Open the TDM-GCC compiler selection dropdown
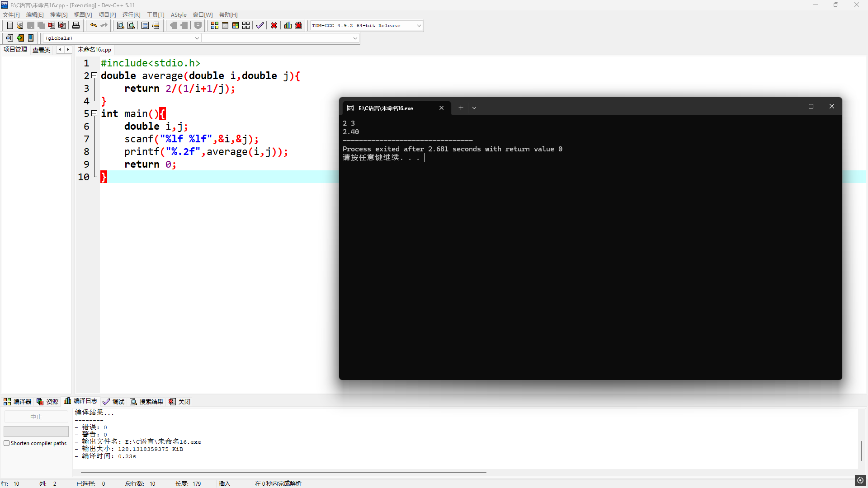Image resolution: width=868 pixels, height=488 pixels. coord(419,26)
